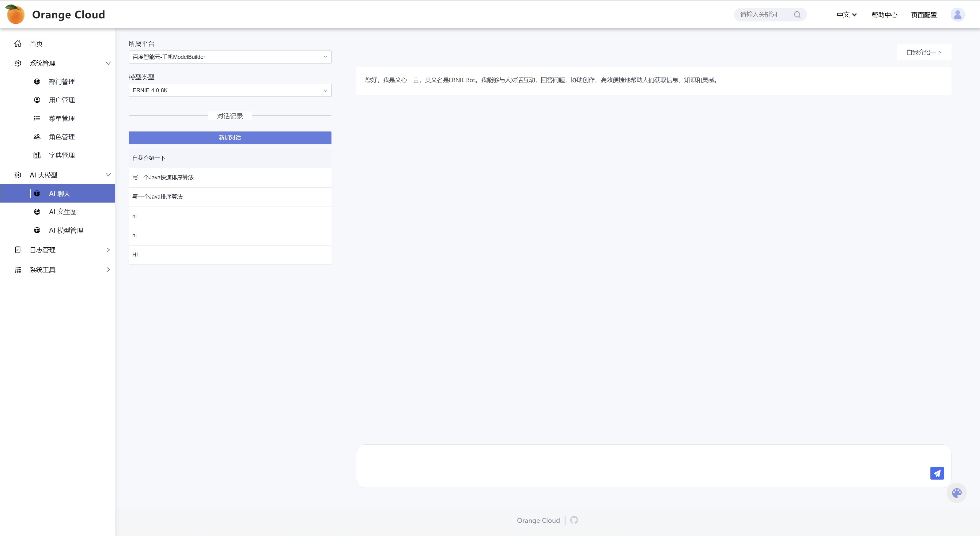
Task: Open the theme palette icon
Action: (956, 493)
